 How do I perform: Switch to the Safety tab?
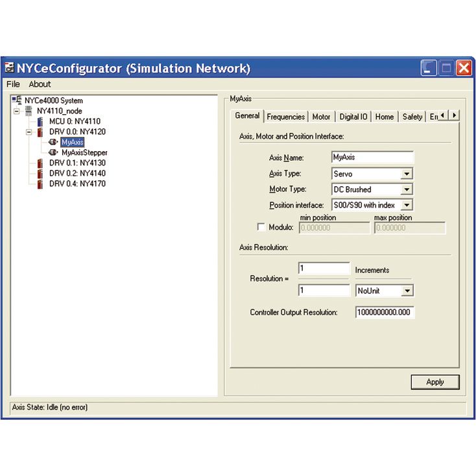click(x=412, y=117)
